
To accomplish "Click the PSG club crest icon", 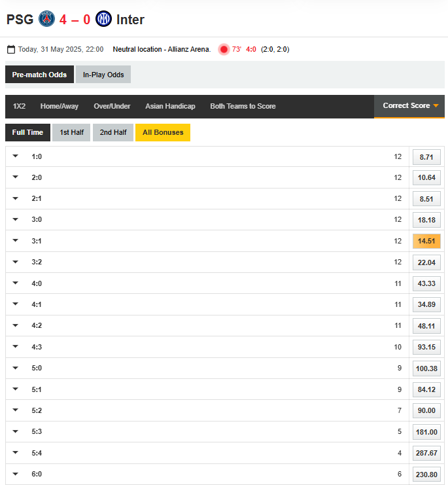I will pos(47,19).
